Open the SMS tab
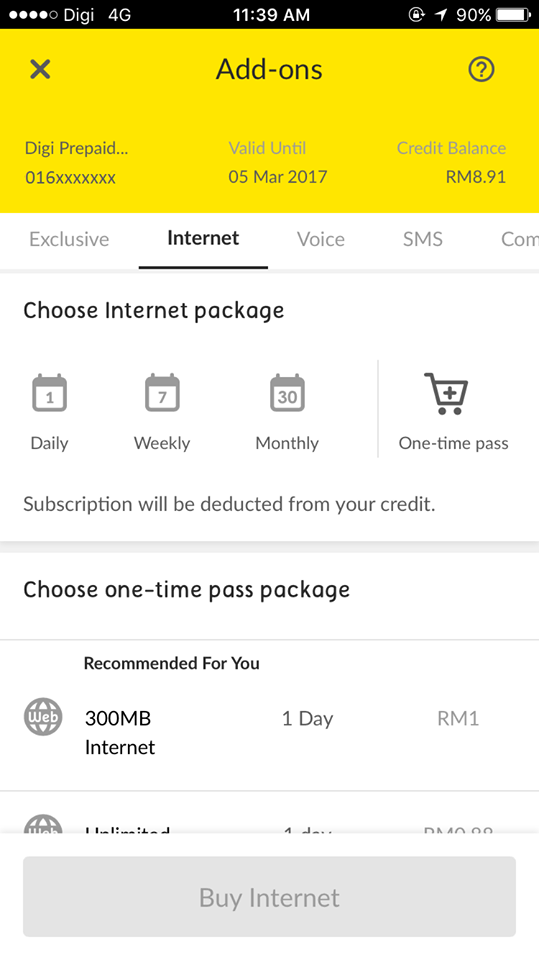Screen dimensions: 539x960 pos(423,239)
